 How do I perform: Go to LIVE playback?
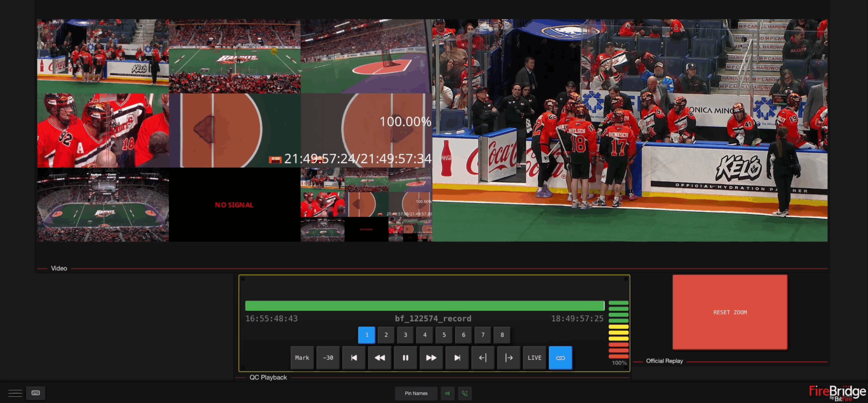tap(534, 358)
